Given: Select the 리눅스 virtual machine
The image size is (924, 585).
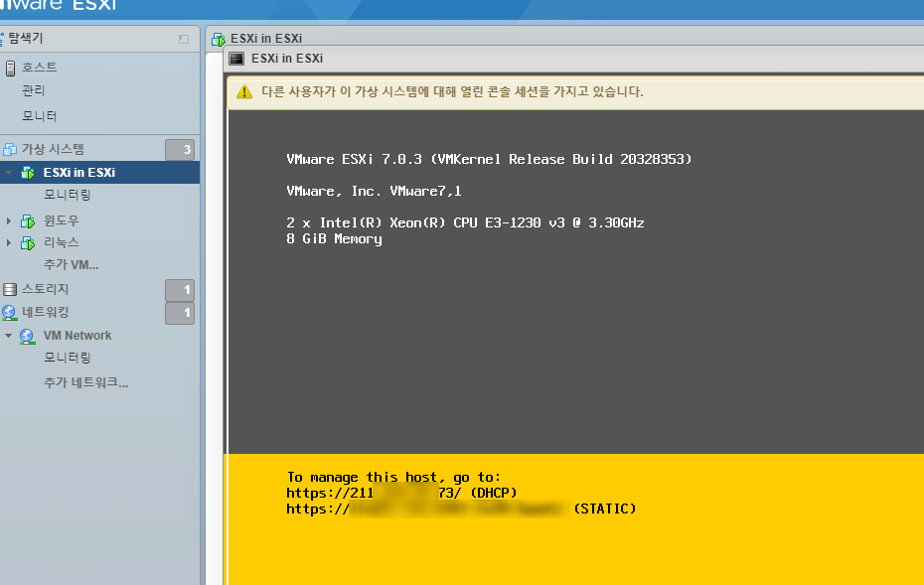Looking at the screenshot, I should tap(62, 242).
